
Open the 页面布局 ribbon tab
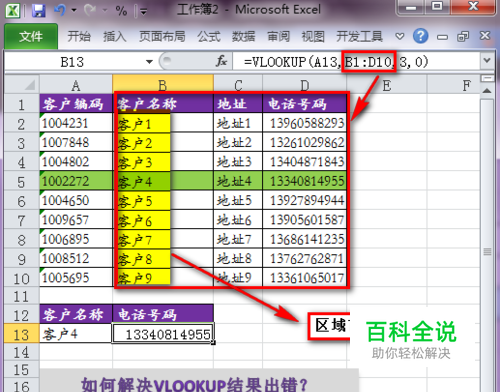pos(162,36)
